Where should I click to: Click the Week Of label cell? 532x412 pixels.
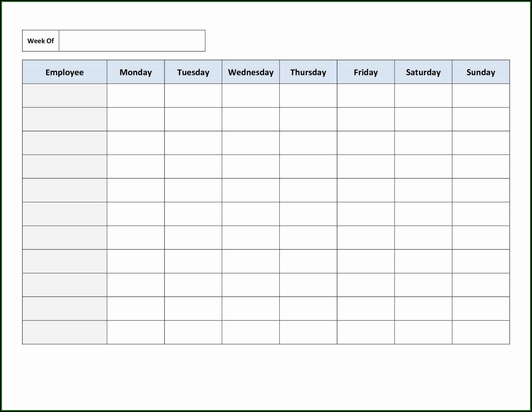point(41,41)
